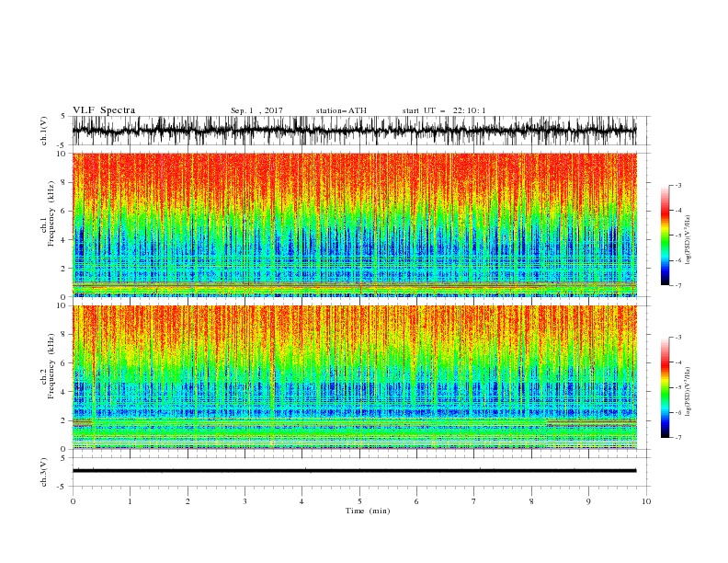Click inside the ch.2 frequency spectrogram

(354, 377)
